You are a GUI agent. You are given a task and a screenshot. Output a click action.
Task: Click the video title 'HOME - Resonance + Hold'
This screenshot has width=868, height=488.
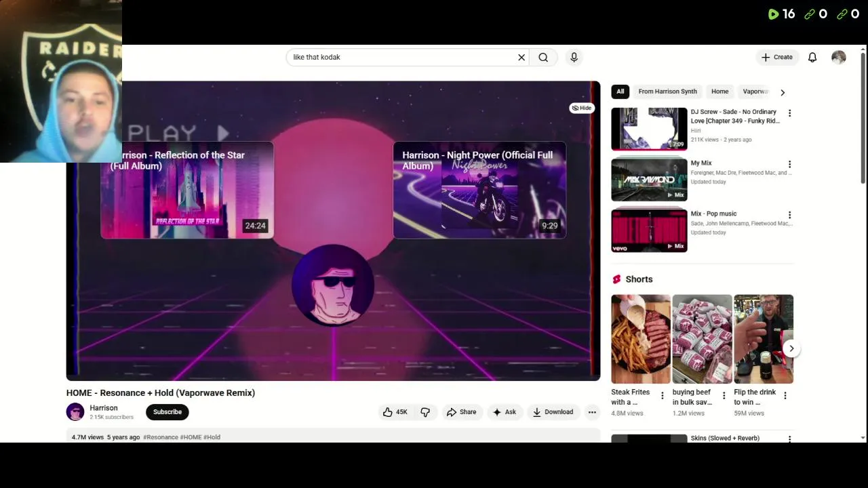pyautogui.click(x=161, y=393)
